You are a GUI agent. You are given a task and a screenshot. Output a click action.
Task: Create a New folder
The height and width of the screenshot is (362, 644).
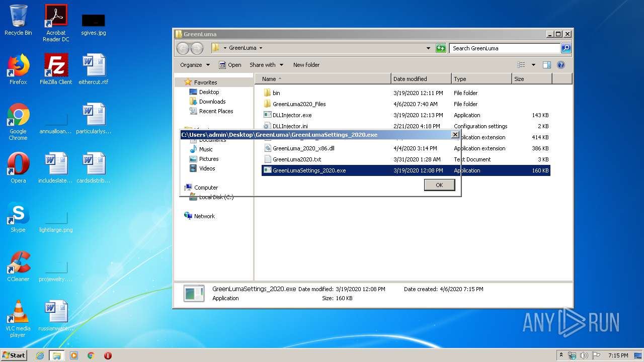click(x=306, y=65)
